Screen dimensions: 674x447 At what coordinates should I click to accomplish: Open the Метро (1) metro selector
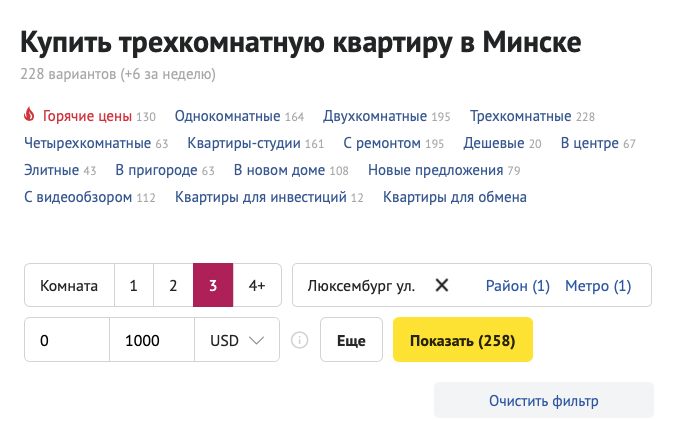598,286
